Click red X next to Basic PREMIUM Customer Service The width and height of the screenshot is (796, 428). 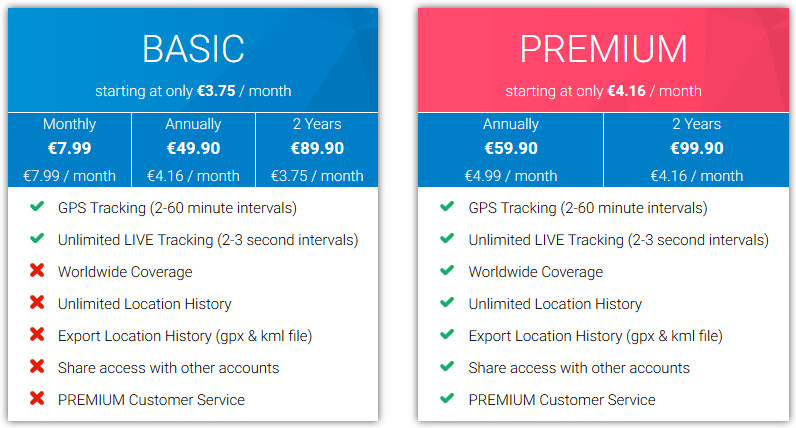pos(37,399)
